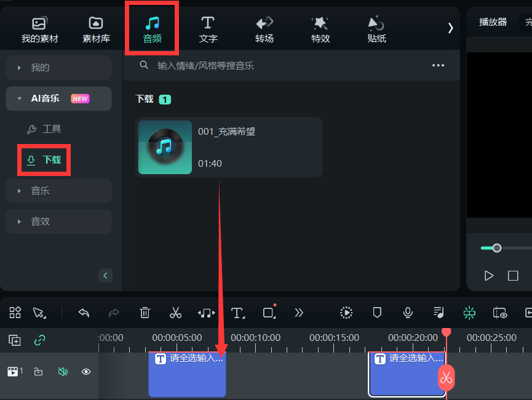Lock the track with the padlock icon
The image size is (532, 400).
tap(38, 372)
